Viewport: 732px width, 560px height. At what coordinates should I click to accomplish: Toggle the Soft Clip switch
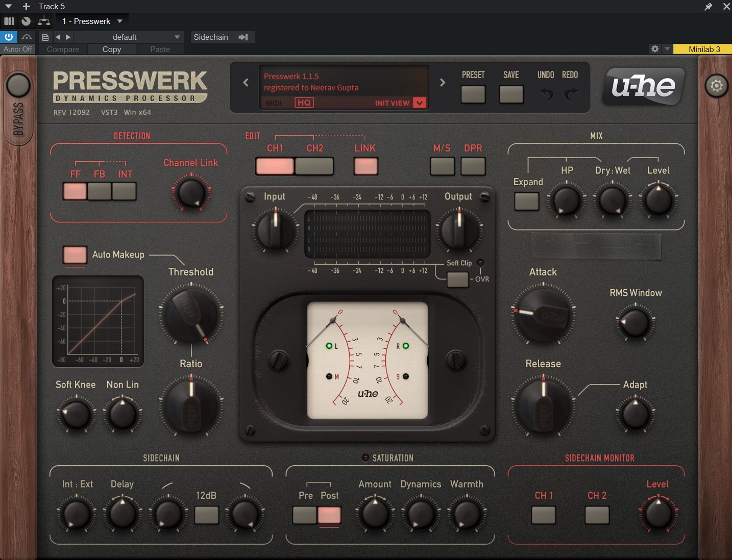tap(457, 279)
